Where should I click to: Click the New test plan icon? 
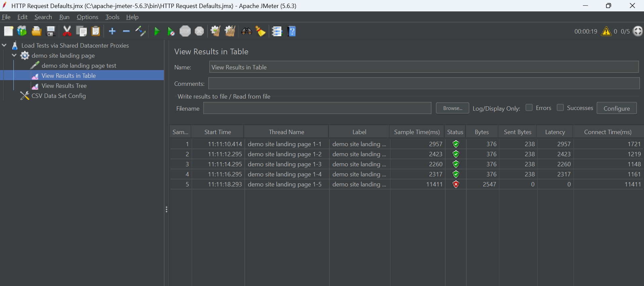click(x=8, y=31)
